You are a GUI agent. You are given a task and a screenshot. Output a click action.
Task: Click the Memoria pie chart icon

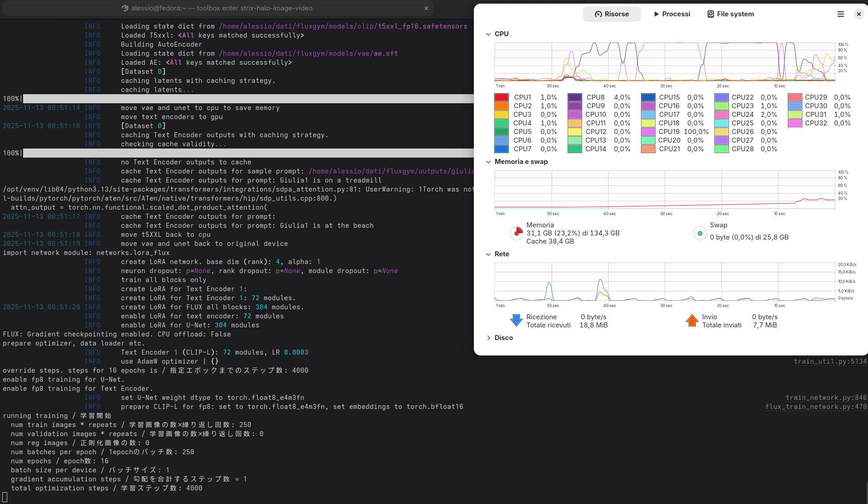click(x=516, y=233)
